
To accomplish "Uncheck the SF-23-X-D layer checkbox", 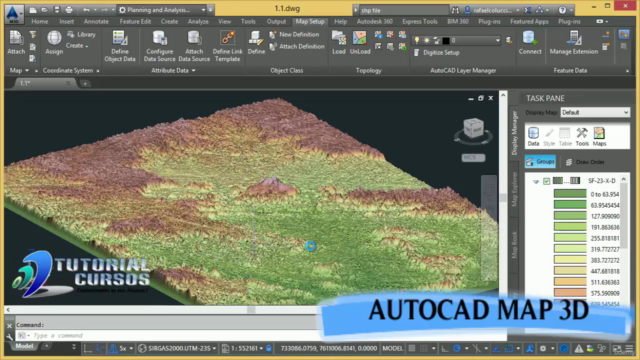I will tap(547, 181).
